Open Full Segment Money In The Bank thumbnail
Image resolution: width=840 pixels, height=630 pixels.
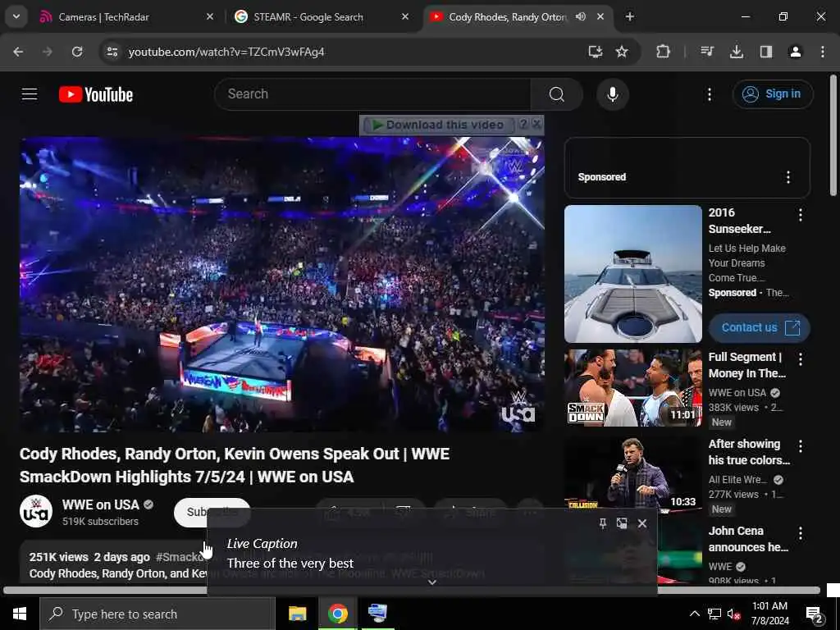click(x=632, y=388)
